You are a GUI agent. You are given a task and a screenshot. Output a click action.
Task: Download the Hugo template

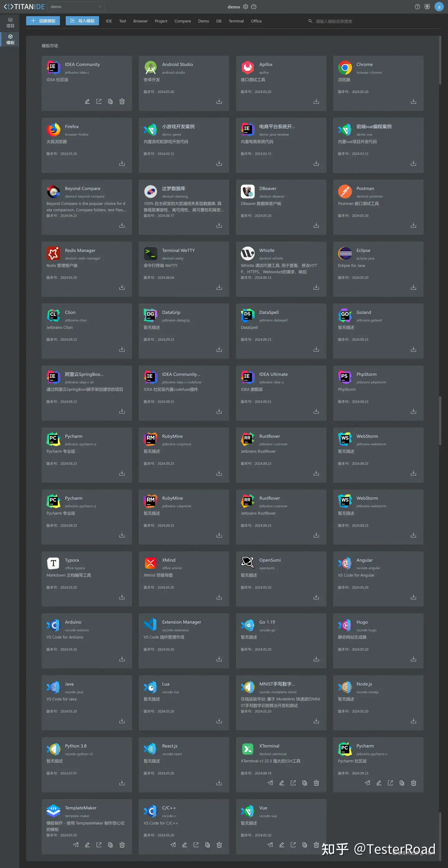(x=413, y=659)
